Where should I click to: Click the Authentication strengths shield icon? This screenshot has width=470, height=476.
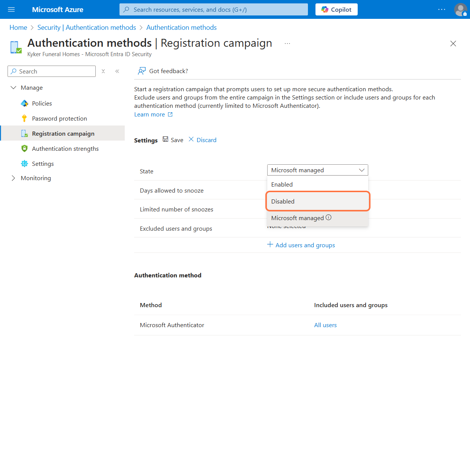click(24, 148)
